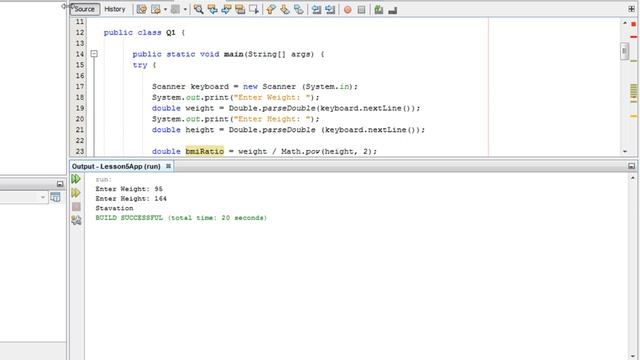Minimize the left-side panel group
This screenshot has width=640, height=360.
(x=60, y=184)
